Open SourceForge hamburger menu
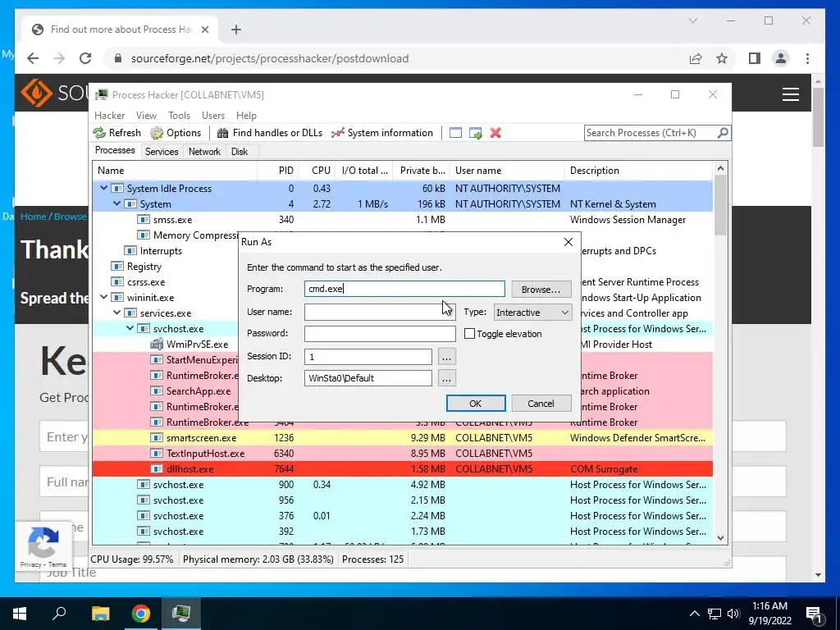Viewport: 840px width, 630px height. [791, 94]
